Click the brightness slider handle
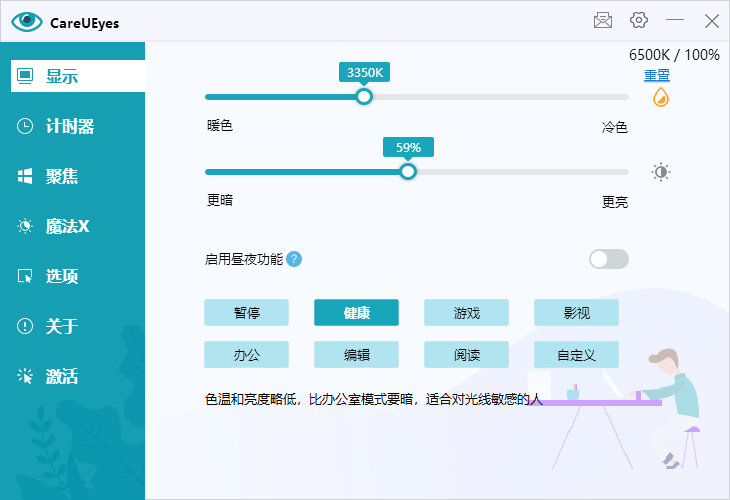The width and height of the screenshot is (730, 500). click(x=408, y=172)
